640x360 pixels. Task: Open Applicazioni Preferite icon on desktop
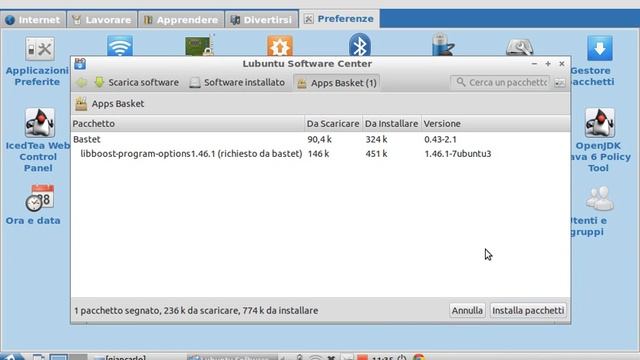(39, 49)
